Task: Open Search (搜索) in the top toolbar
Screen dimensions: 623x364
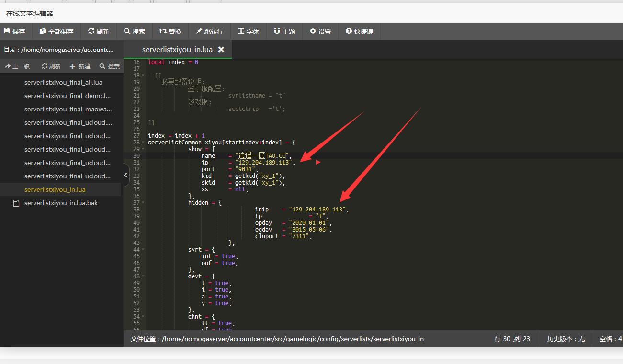Action: click(134, 32)
